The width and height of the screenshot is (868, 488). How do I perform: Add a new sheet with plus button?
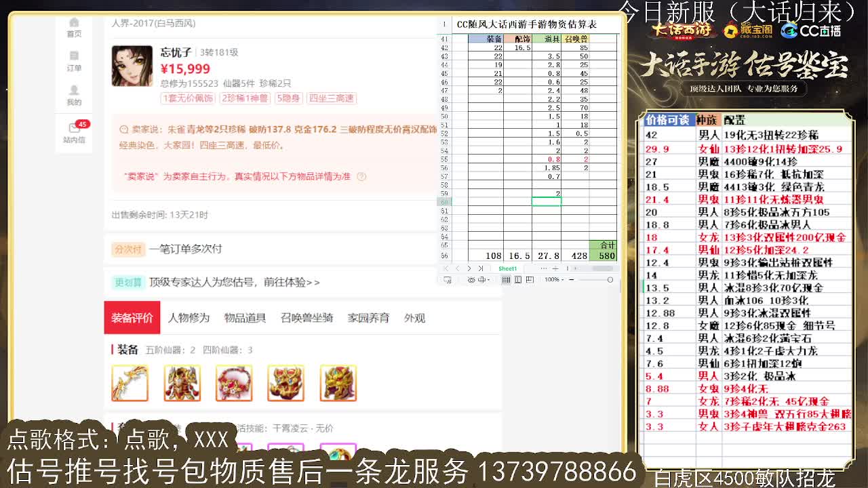coord(555,268)
